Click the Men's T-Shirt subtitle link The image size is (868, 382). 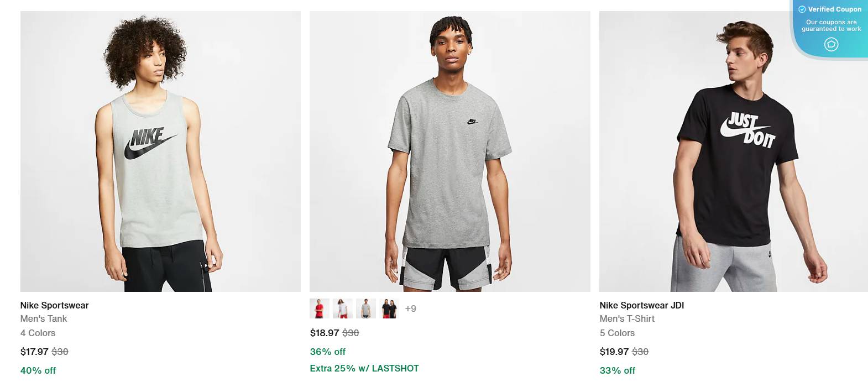(626, 318)
